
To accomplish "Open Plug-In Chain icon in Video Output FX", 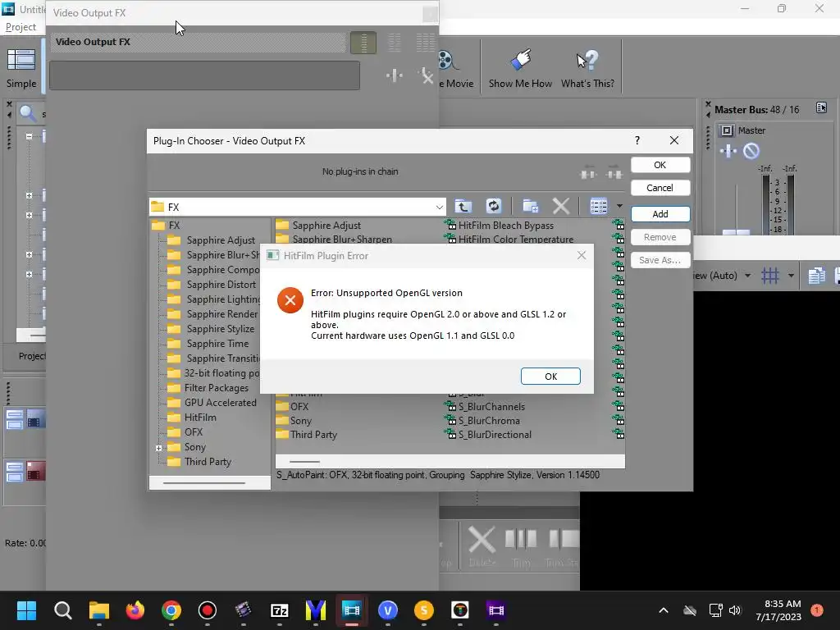I will click(395, 75).
